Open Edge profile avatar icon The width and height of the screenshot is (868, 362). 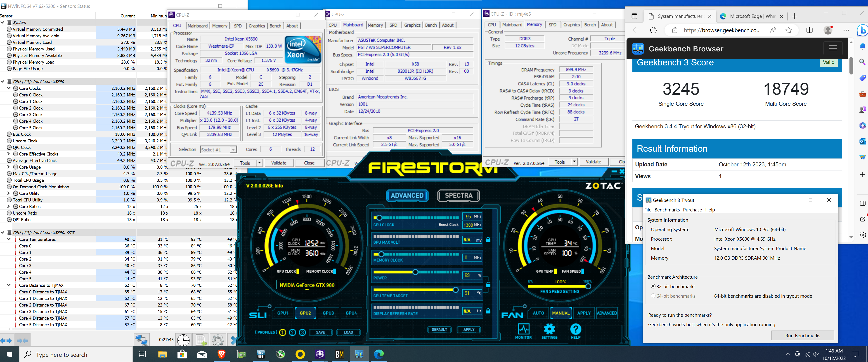[828, 30]
